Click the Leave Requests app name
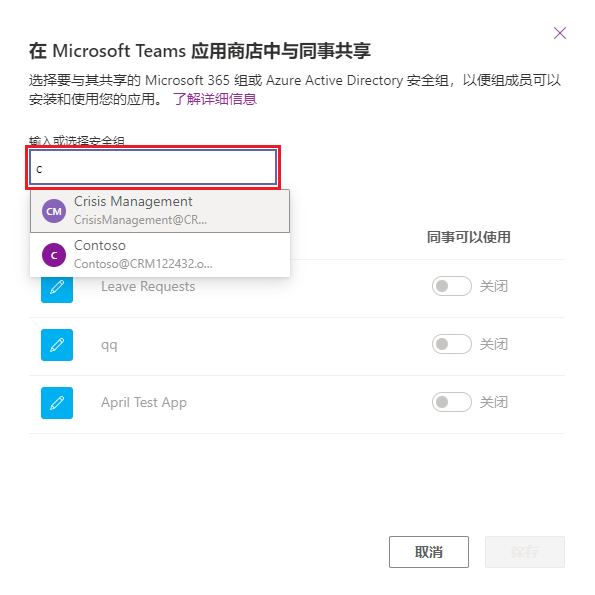Image resolution: width=595 pixels, height=595 pixels. pos(148,286)
